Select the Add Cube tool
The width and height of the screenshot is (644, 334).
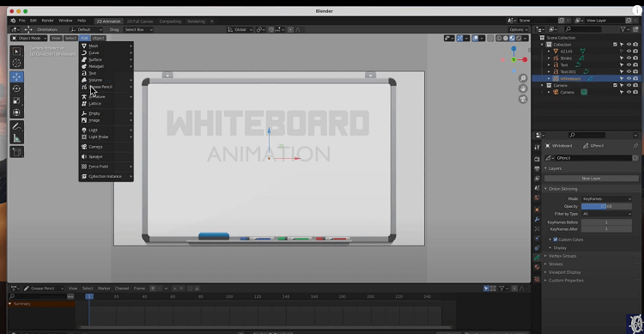(x=16, y=152)
